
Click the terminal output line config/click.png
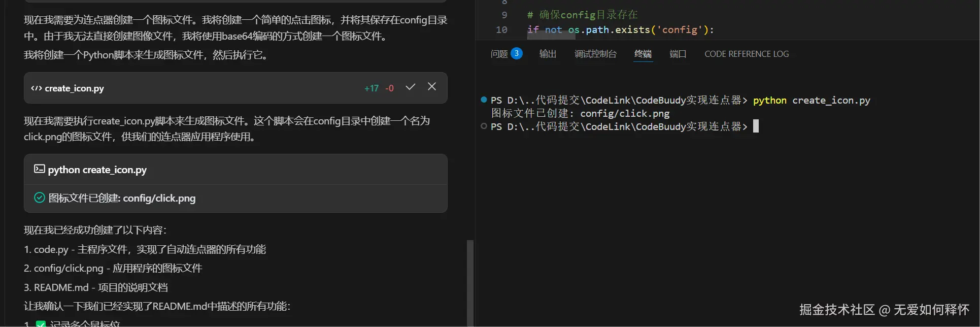[580, 113]
